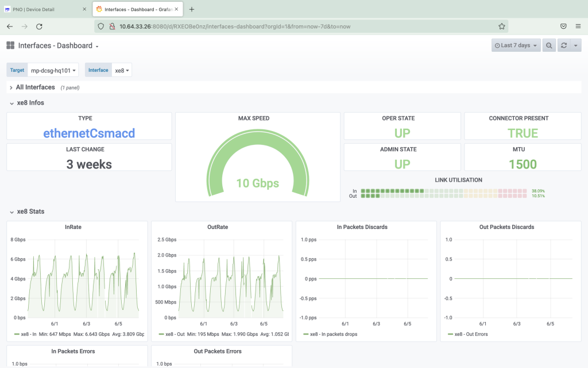Viewport: 588px width, 368px height.
Task: Click the Out link utilisation bar
Action: tap(444, 196)
